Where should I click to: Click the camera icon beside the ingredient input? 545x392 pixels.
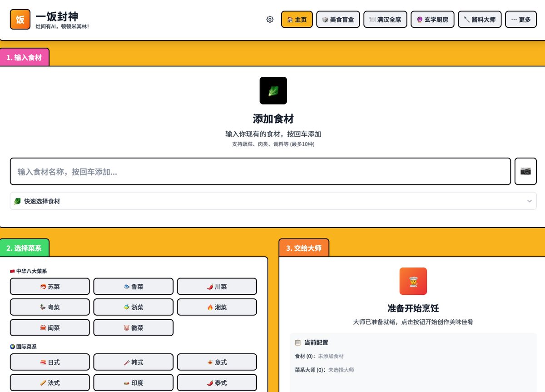point(525,171)
